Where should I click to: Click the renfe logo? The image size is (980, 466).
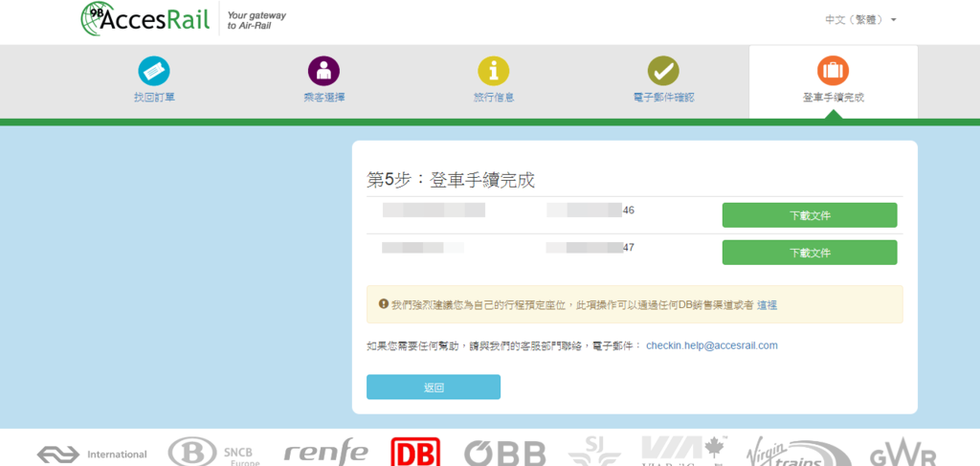pyautogui.click(x=325, y=453)
